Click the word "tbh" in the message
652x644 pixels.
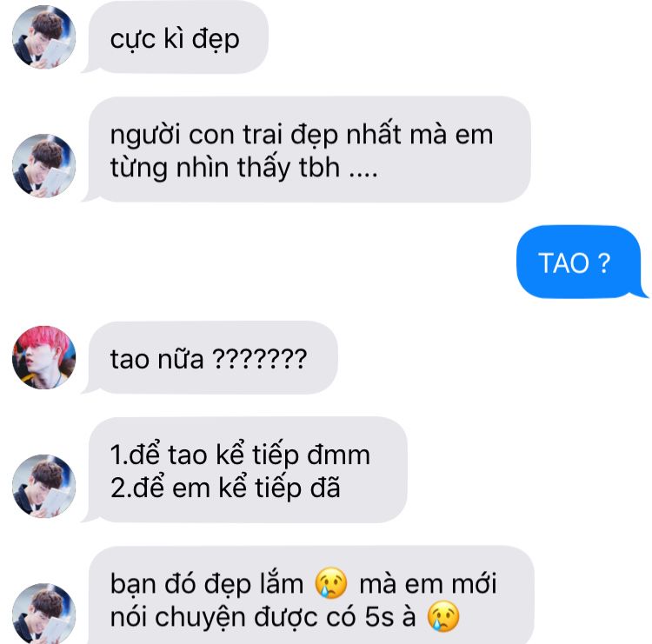tap(319, 167)
